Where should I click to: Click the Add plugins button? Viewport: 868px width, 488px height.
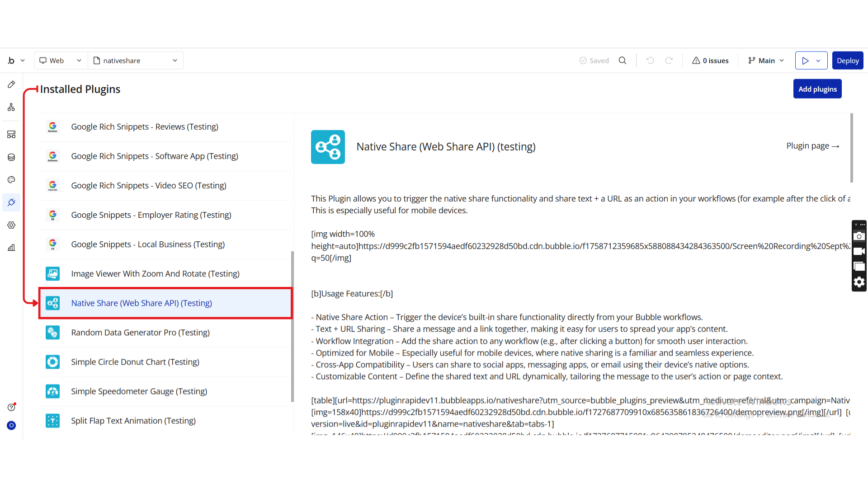817,89
